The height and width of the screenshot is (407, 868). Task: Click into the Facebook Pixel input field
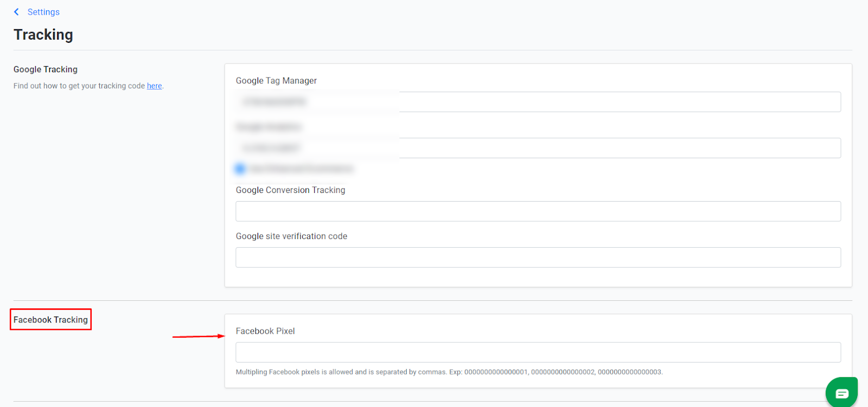coord(538,352)
